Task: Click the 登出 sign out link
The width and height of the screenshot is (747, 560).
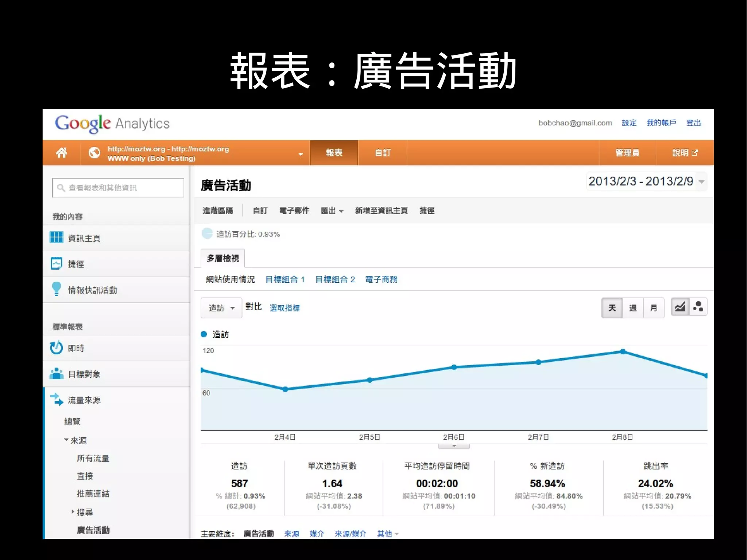Action: [693, 123]
